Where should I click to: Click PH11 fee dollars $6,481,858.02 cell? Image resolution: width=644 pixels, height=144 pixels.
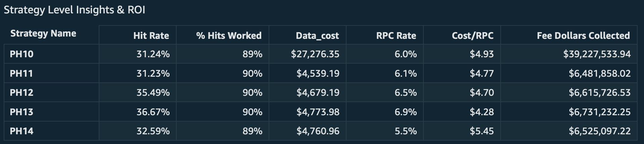point(599,73)
